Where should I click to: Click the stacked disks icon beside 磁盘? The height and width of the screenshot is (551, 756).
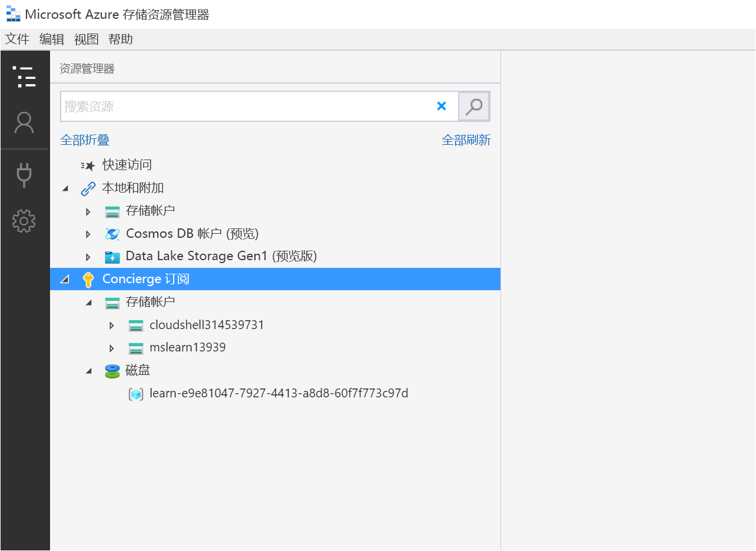coord(112,371)
